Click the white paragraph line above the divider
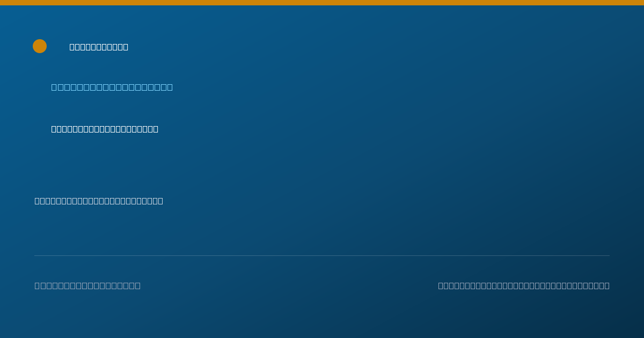The height and width of the screenshot is (338, 644). tap(99, 201)
